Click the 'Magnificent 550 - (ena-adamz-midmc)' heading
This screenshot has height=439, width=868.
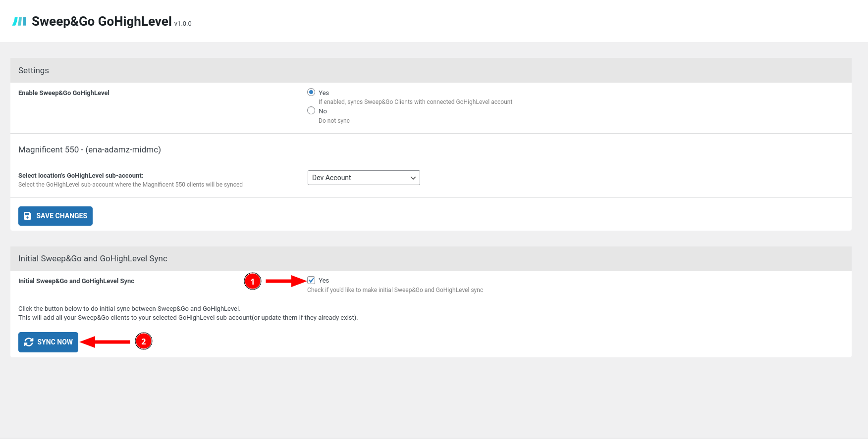[90, 149]
